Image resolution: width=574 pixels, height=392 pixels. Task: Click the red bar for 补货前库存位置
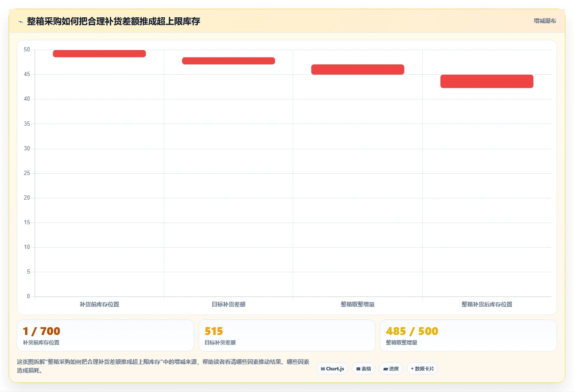coord(99,54)
